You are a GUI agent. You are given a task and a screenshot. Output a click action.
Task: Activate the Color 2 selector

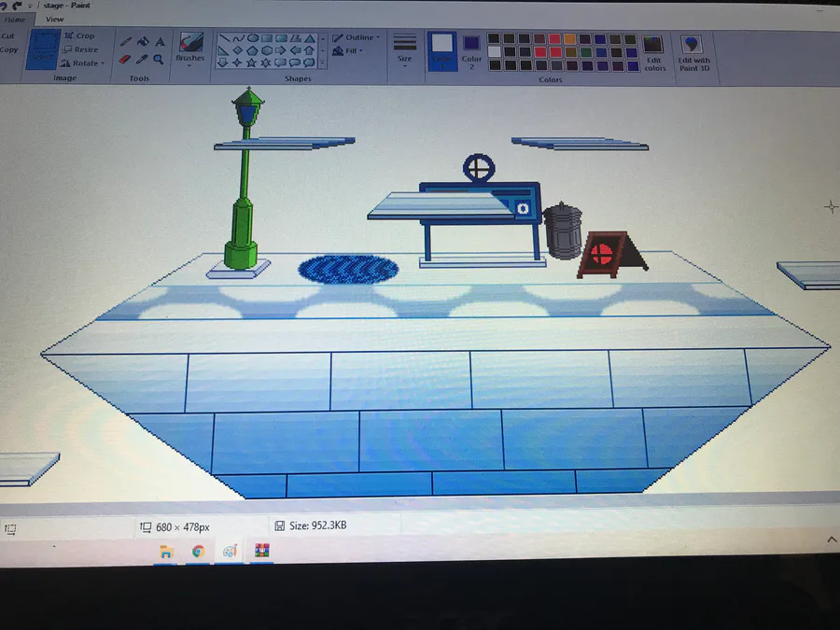[471, 52]
